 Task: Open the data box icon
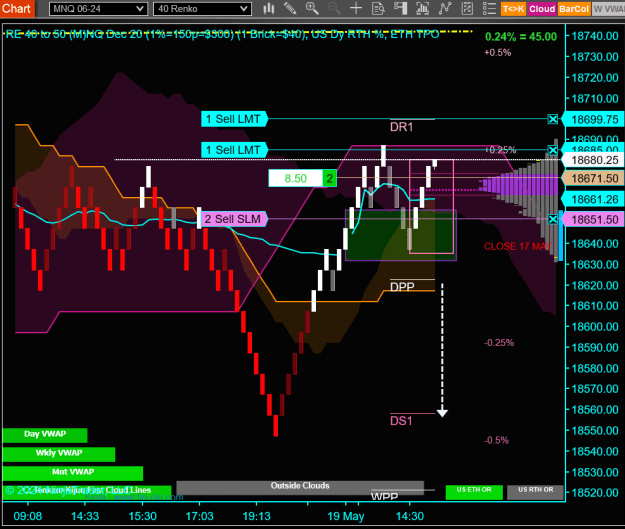pyautogui.click(x=378, y=8)
